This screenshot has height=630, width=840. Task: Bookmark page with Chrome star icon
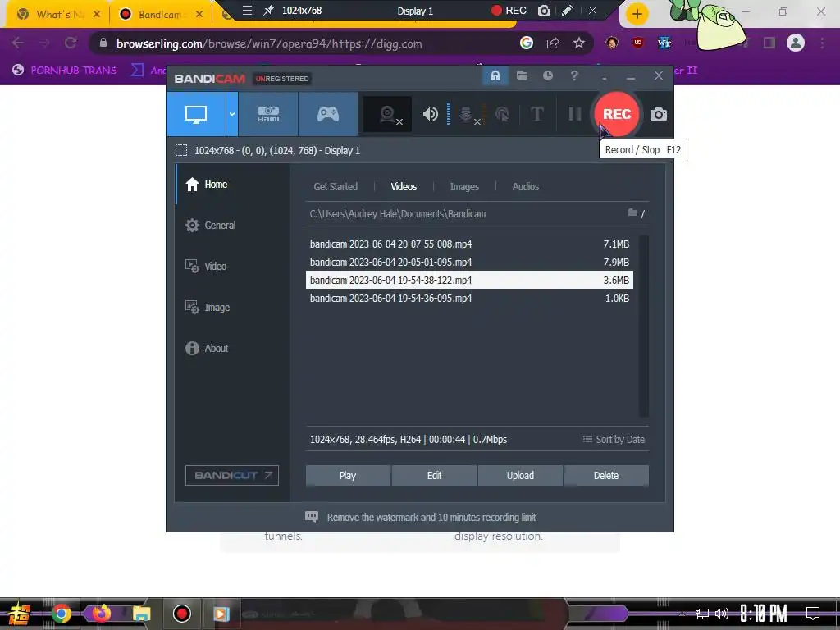(579, 43)
